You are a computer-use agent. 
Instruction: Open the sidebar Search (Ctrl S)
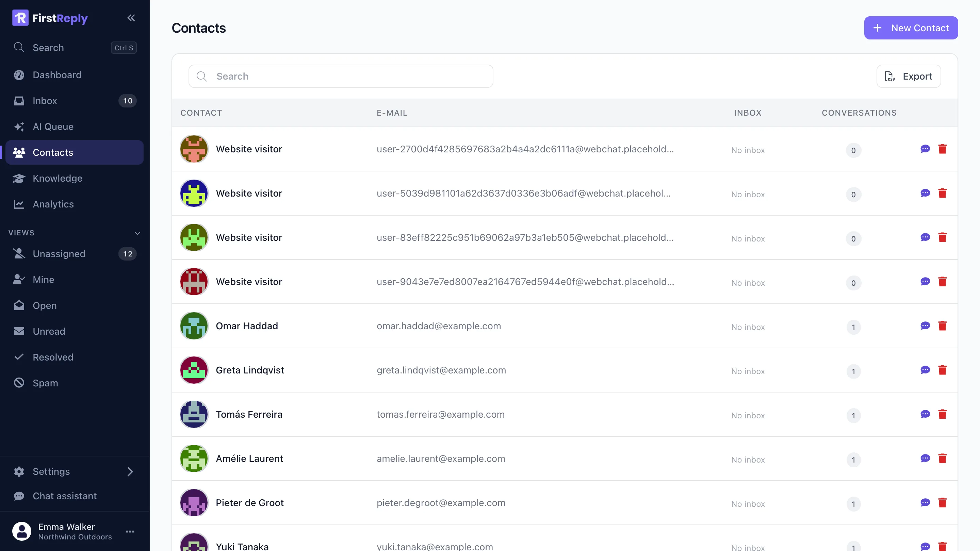[75, 48]
